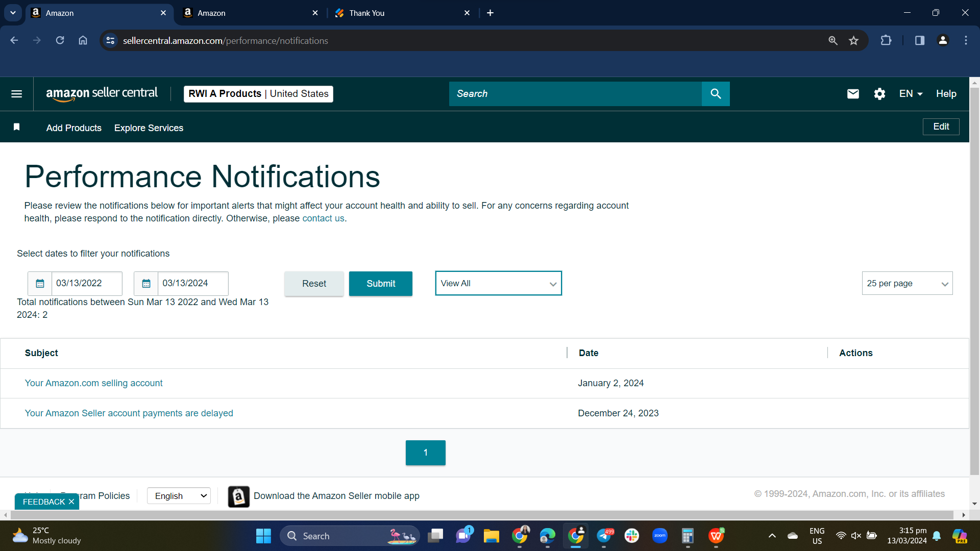Click the Reset button
980x551 pixels.
pos(314,284)
